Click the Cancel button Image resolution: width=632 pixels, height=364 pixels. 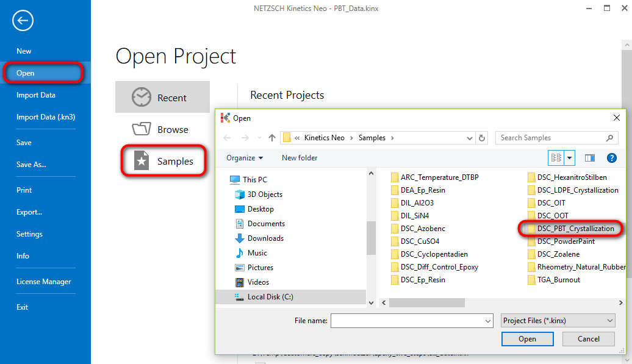pyautogui.click(x=589, y=339)
